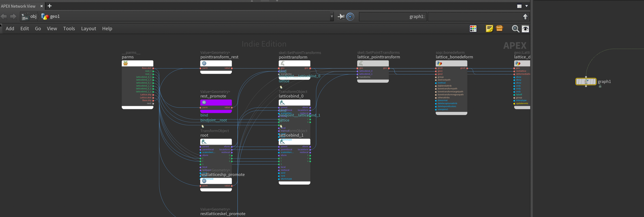
Task: Open the Tools menu
Action: click(69, 29)
